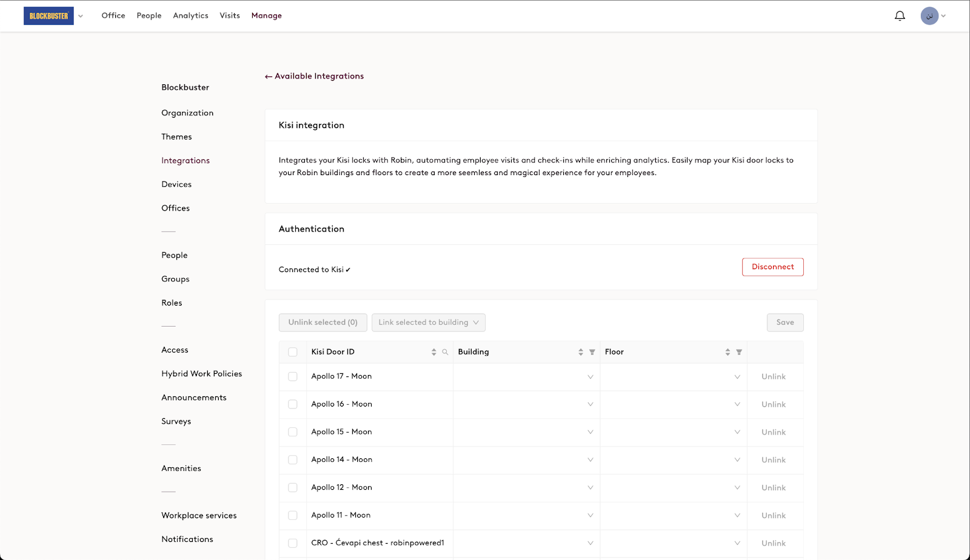This screenshot has height=560, width=970.
Task: Search the Kisi Door ID column
Action: pos(445,352)
